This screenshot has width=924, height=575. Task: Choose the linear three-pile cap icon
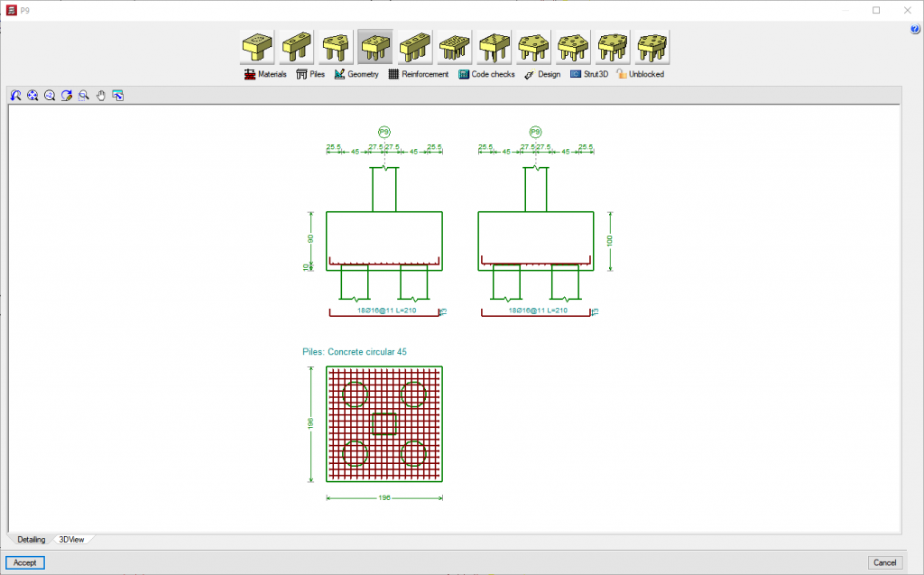point(415,47)
